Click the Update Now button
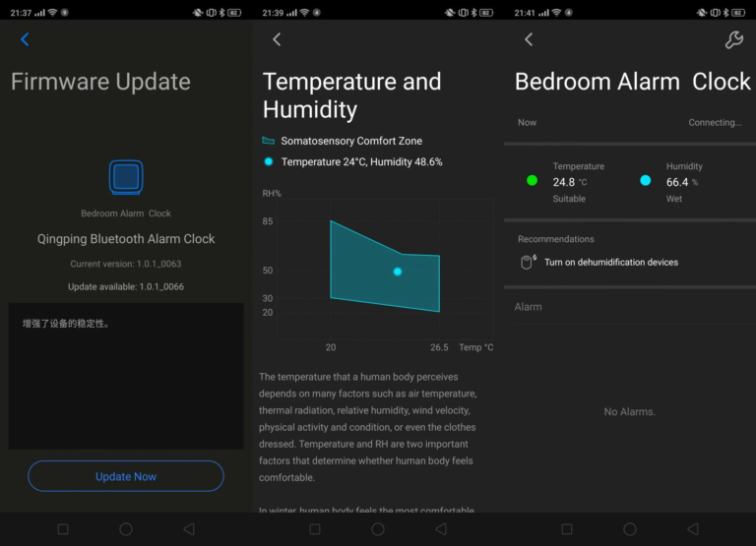756x546 pixels. click(126, 476)
